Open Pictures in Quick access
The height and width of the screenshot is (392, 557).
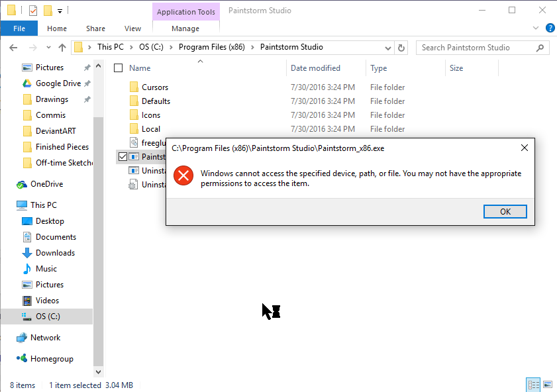pos(50,68)
